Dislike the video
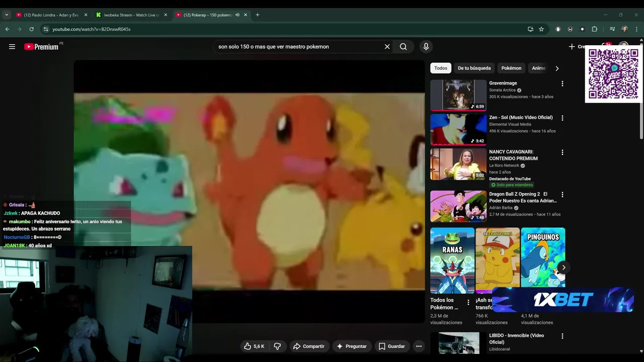644x362 pixels. [x=277, y=346]
